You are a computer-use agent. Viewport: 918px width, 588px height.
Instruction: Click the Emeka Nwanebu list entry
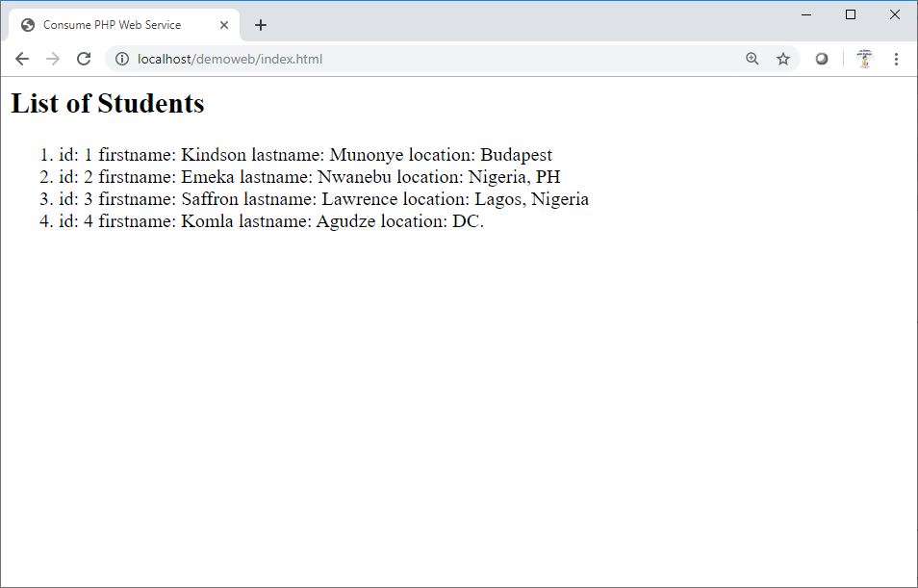coord(309,177)
